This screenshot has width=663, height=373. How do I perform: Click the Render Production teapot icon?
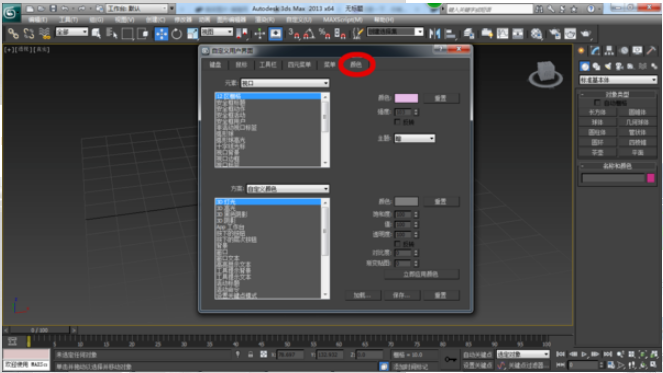586,34
